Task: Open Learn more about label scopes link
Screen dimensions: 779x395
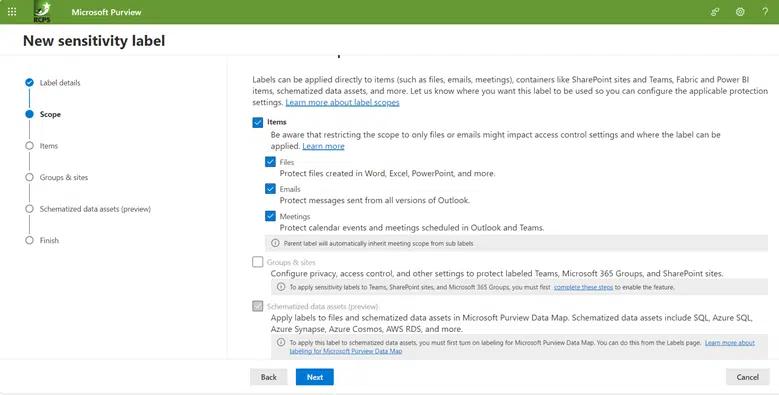Action: pos(342,102)
